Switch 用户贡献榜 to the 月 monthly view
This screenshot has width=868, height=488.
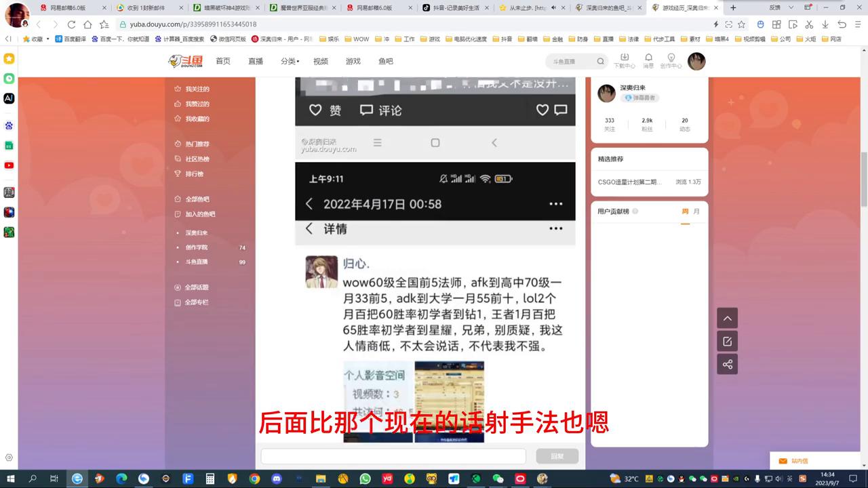[696, 211]
